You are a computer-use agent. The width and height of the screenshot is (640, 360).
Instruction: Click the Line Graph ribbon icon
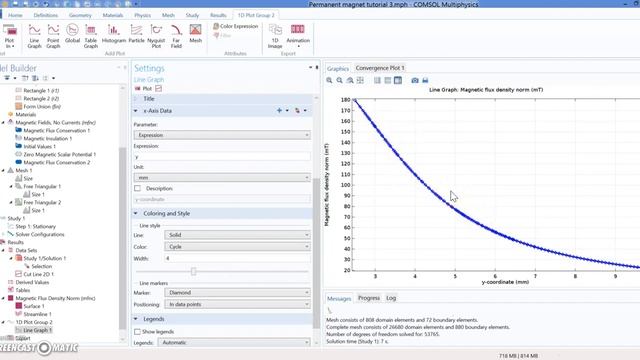34,36
